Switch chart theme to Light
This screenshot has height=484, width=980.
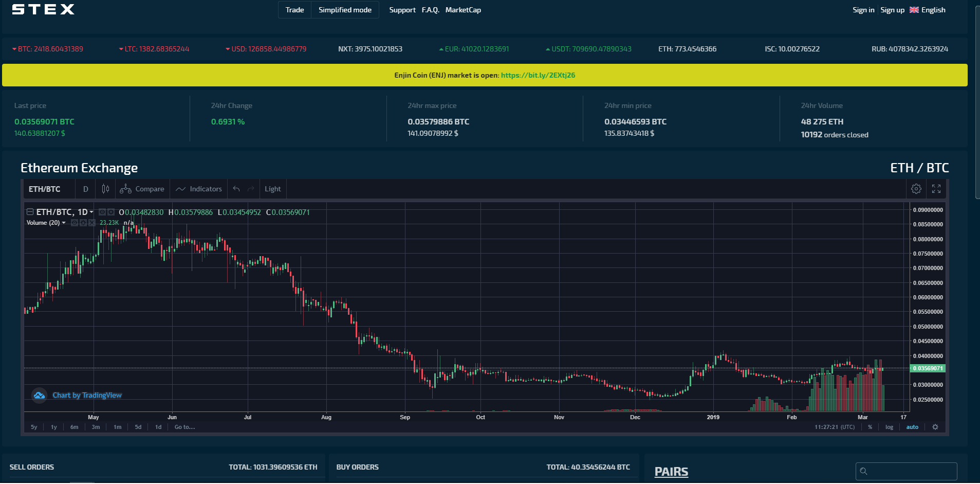coord(273,189)
